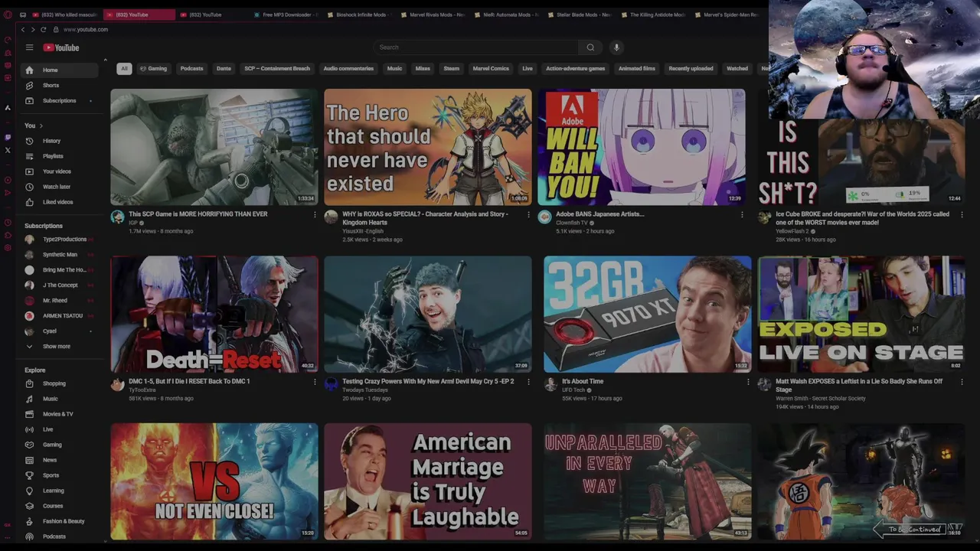980x551 pixels.
Task: Switch to the Marvel Rivals Mods tab
Action: click(x=433, y=15)
